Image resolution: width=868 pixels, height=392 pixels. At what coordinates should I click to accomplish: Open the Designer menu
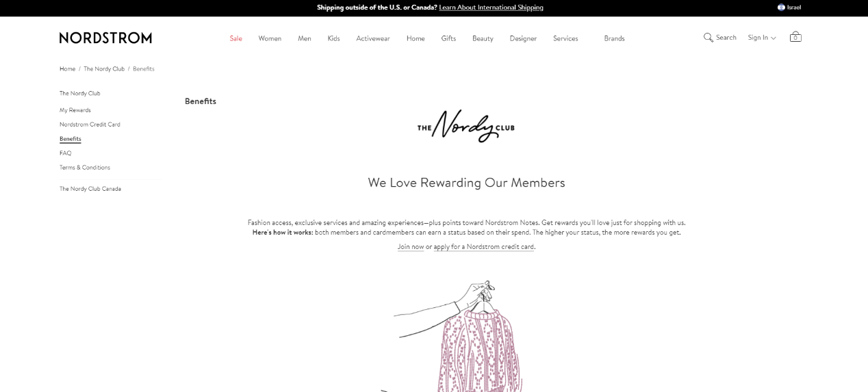[x=523, y=38]
